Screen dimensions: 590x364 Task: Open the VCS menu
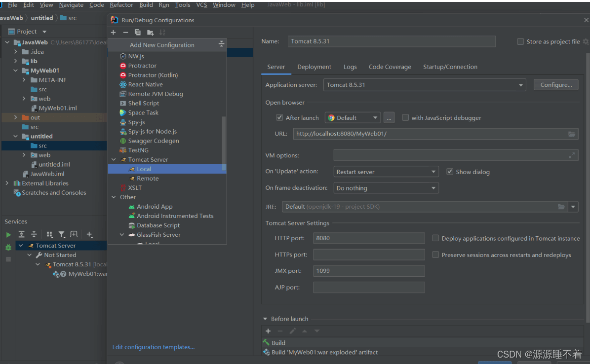201,5
